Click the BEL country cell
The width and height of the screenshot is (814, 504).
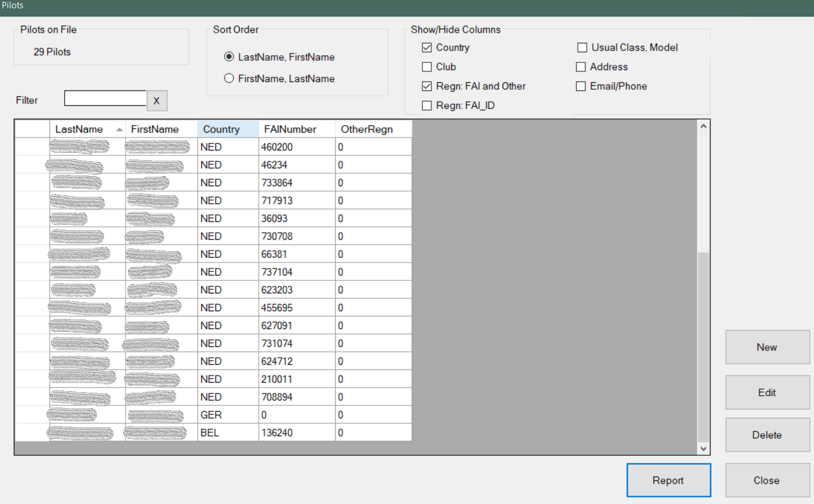click(228, 433)
